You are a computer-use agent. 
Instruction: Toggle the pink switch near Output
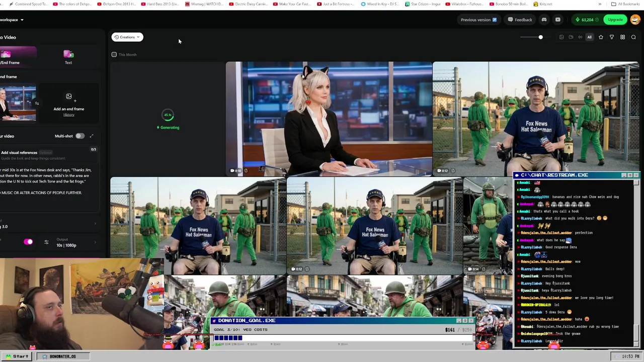tap(28, 242)
